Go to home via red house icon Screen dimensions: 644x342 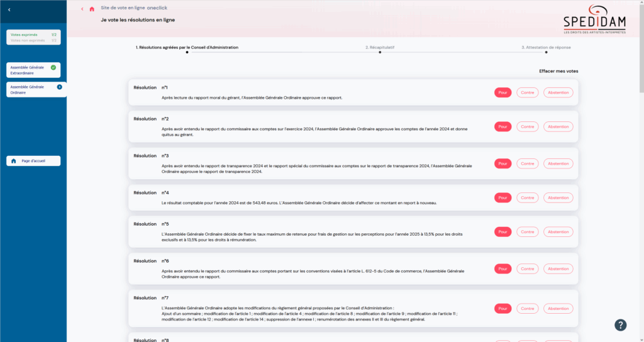[92, 9]
